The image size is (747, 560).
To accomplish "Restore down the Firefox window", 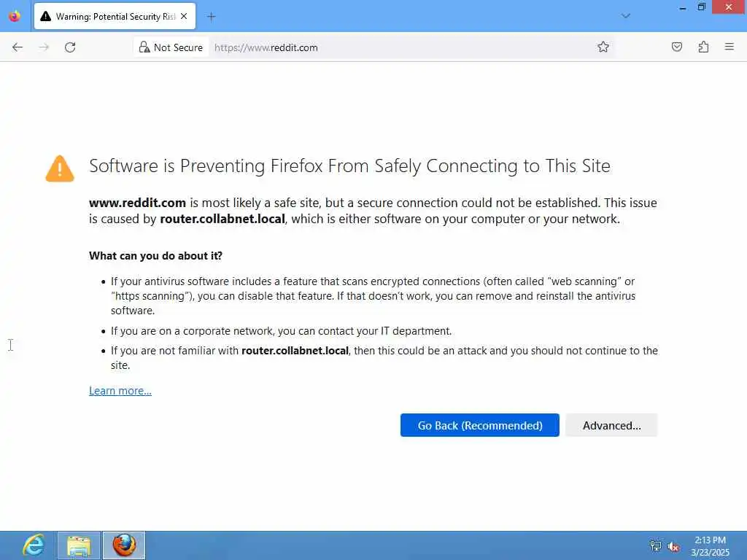I will pyautogui.click(x=702, y=7).
